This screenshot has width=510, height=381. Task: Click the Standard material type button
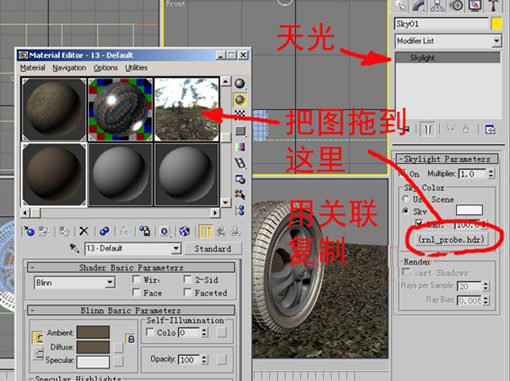pyautogui.click(x=213, y=249)
